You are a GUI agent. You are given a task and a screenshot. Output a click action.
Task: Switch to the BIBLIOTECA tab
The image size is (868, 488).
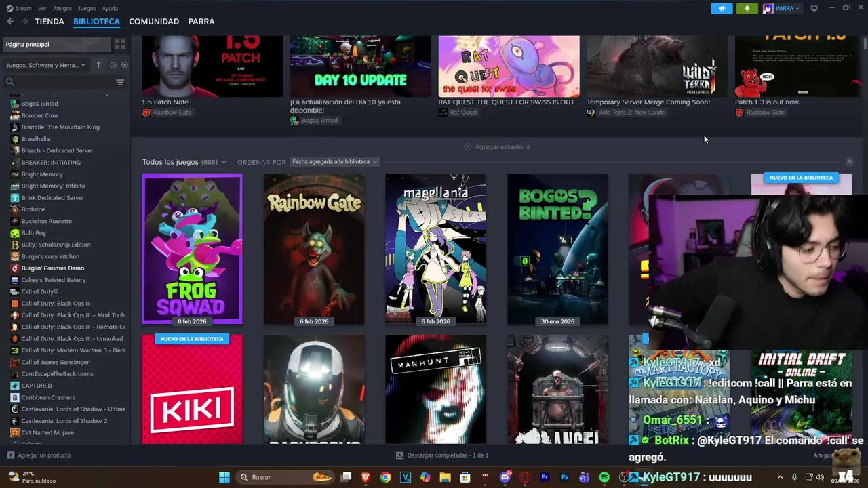96,22
